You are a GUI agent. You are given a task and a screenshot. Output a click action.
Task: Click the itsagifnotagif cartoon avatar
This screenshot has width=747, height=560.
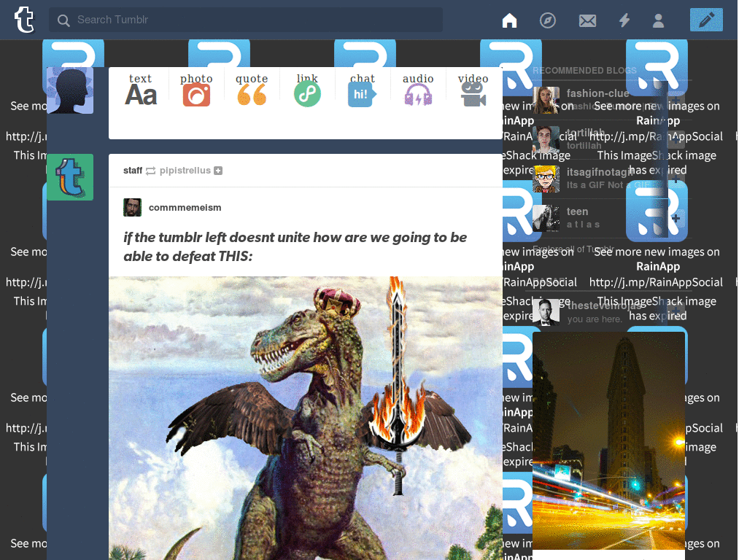(x=546, y=179)
